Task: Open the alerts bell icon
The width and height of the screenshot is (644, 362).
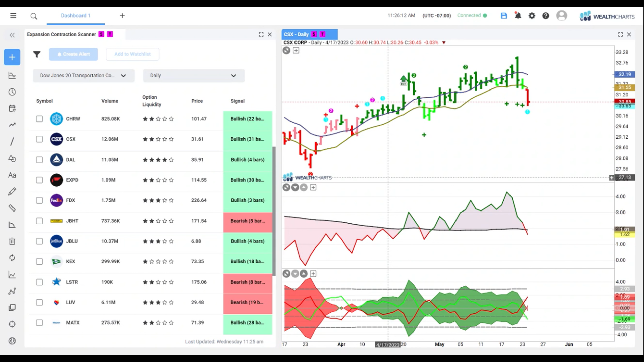Action: click(x=518, y=16)
